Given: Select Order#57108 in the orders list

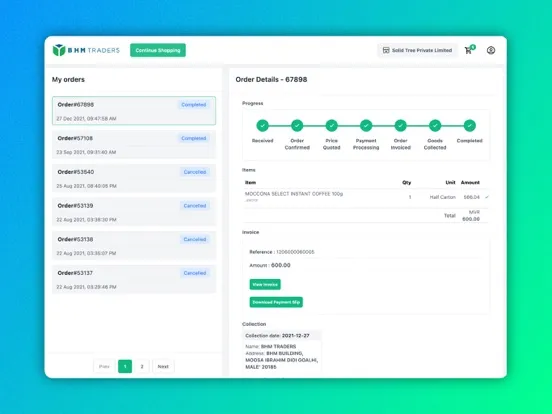Looking at the screenshot, I should point(134,144).
